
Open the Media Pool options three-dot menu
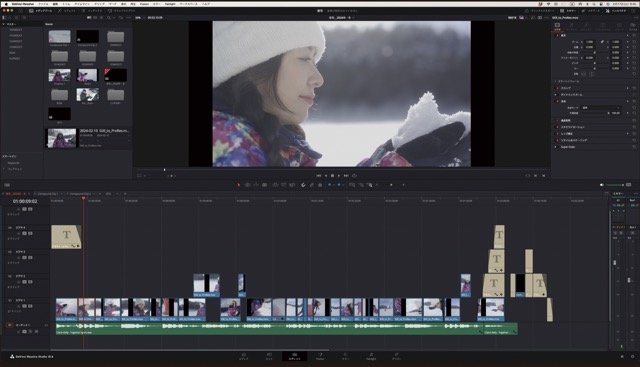[129, 18]
